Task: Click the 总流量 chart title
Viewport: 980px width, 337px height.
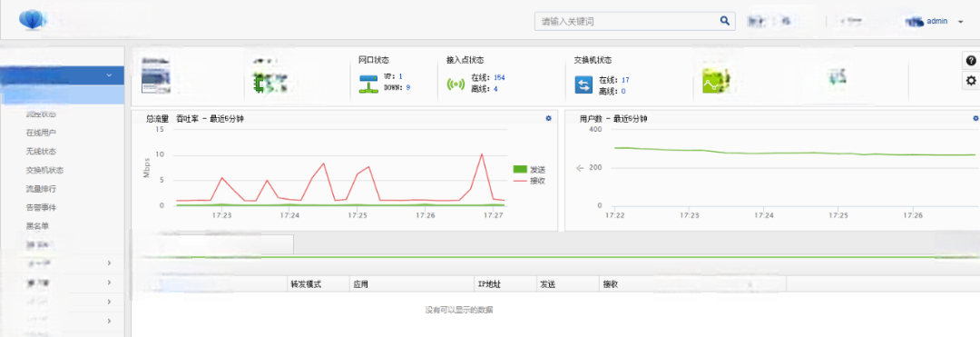Action: tap(157, 118)
